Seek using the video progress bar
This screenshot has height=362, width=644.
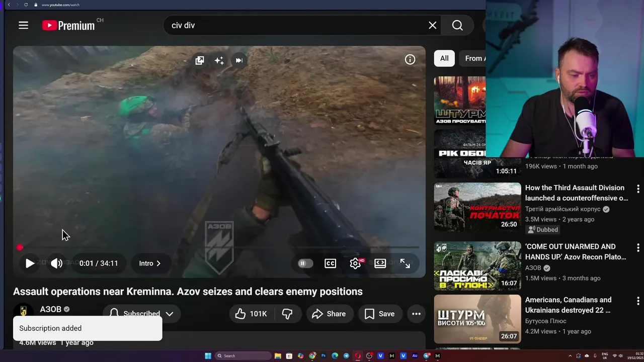(219, 247)
